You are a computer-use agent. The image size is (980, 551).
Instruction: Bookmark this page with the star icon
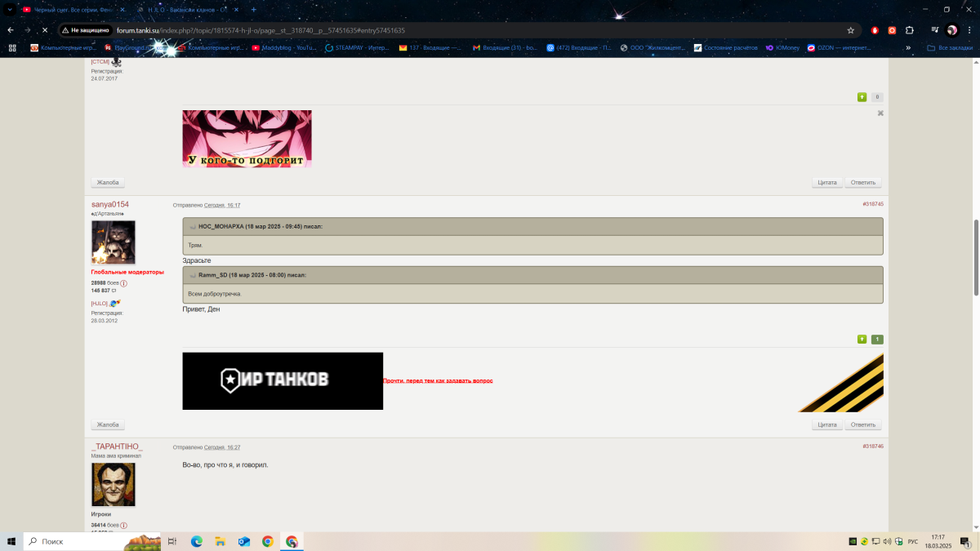pyautogui.click(x=850, y=30)
